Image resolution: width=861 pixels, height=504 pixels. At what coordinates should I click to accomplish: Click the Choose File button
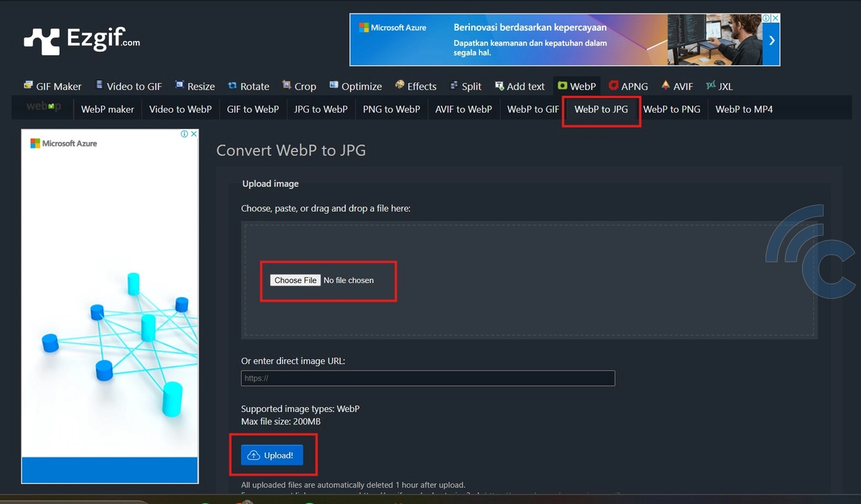click(x=295, y=280)
